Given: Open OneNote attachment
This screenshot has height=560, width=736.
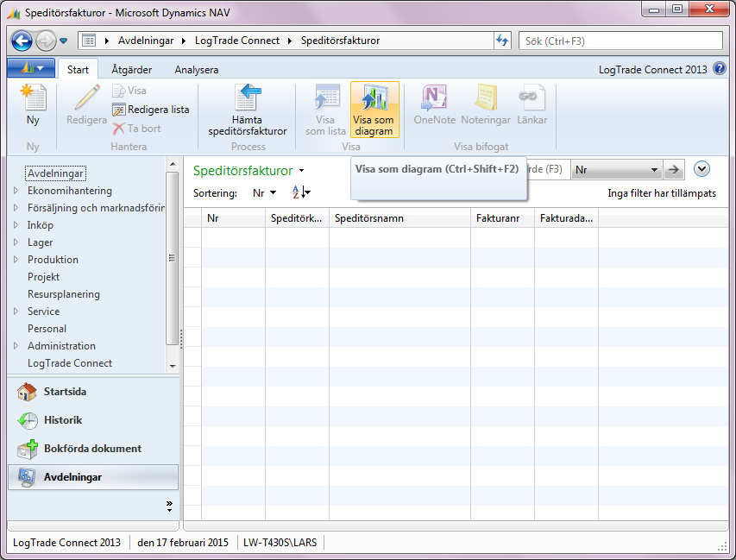Looking at the screenshot, I should coord(434,104).
